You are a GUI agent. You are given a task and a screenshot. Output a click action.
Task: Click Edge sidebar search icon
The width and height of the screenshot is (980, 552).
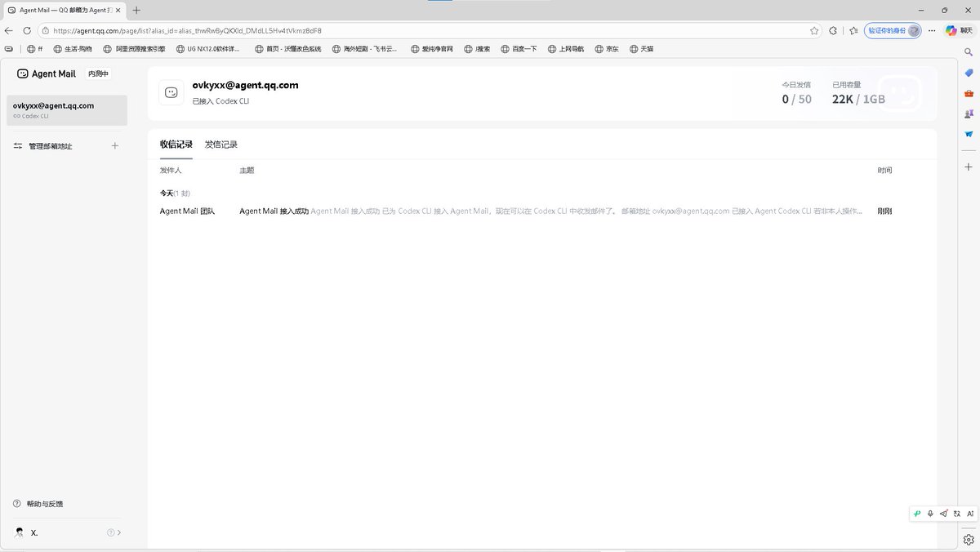969,51
